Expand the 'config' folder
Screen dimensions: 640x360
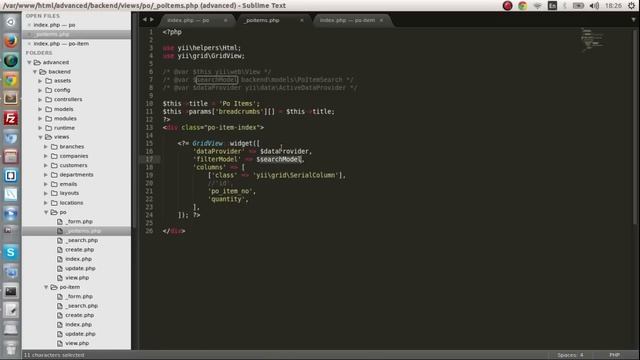[40, 90]
